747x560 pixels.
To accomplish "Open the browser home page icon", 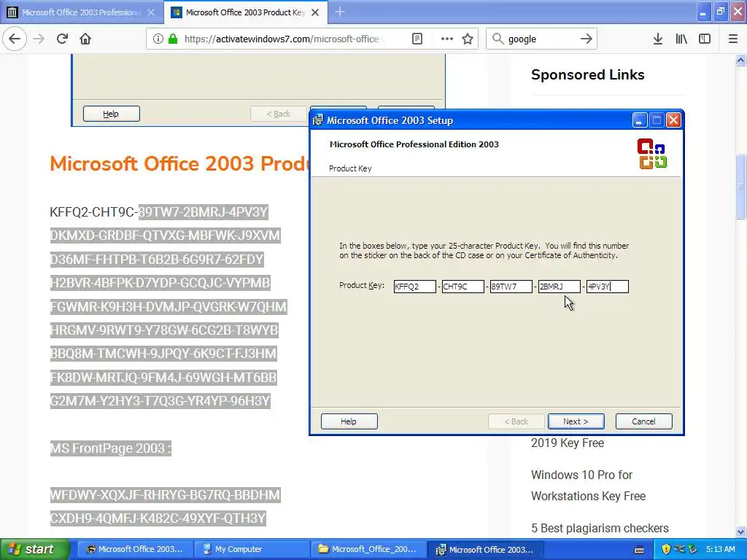I will click(85, 39).
